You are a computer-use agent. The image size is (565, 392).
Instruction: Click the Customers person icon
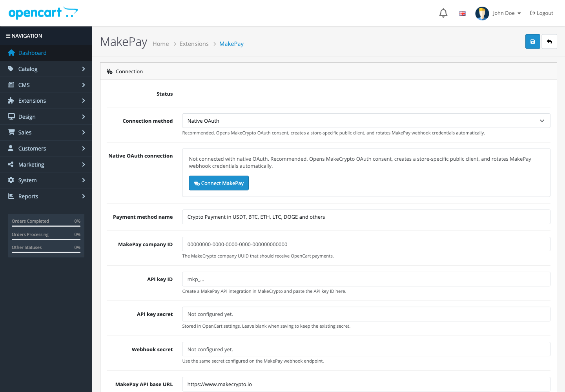click(x=11, y=148)
